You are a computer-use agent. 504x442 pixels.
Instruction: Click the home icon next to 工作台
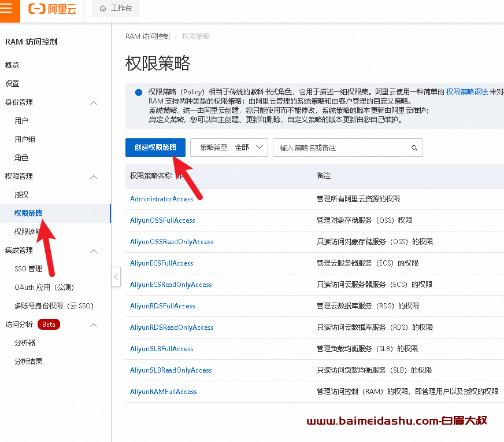click(x=103, y=8)
